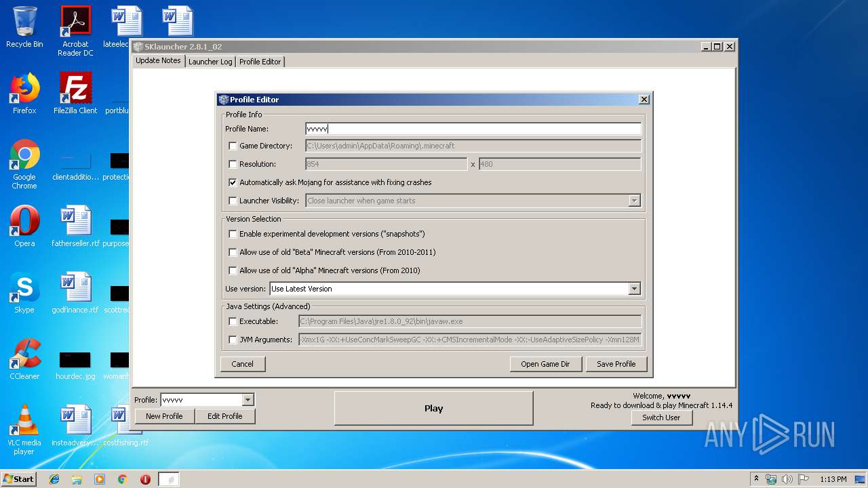Open VLC media player desktop shortcut
868x488 pixels.
[x=24, y=430]
